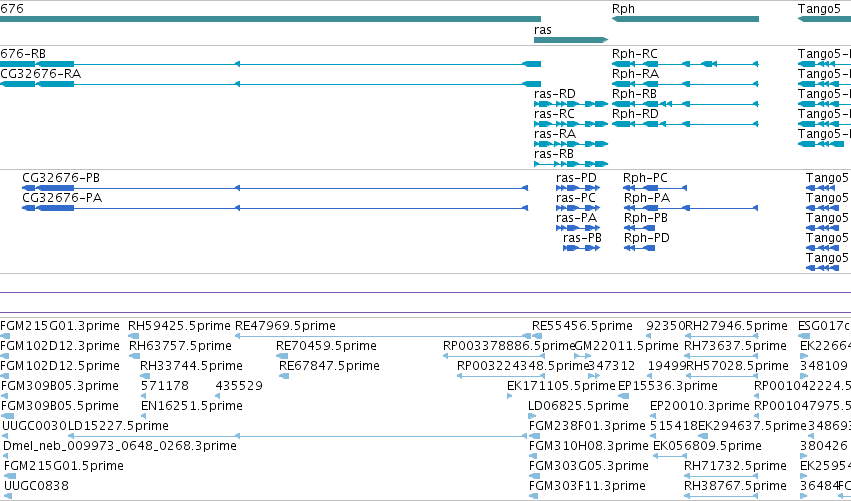Select the 676-RB transcript label
This screenshot has width=851, height=501.
(23, 53)
